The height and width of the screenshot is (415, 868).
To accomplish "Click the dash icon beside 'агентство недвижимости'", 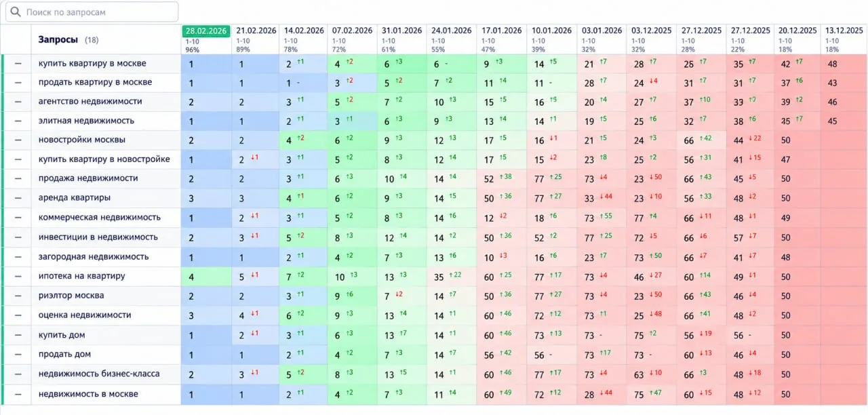I will [18, 101].
